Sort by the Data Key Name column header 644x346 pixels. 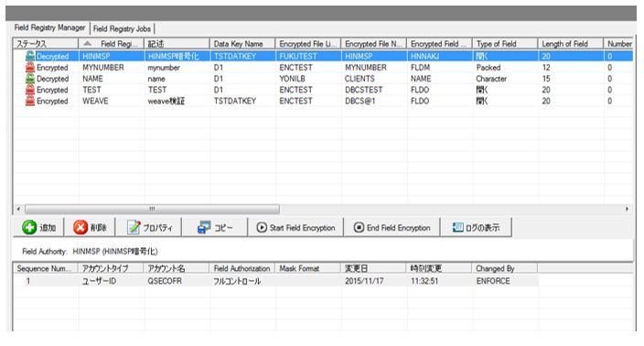click(x=242, y=44)
